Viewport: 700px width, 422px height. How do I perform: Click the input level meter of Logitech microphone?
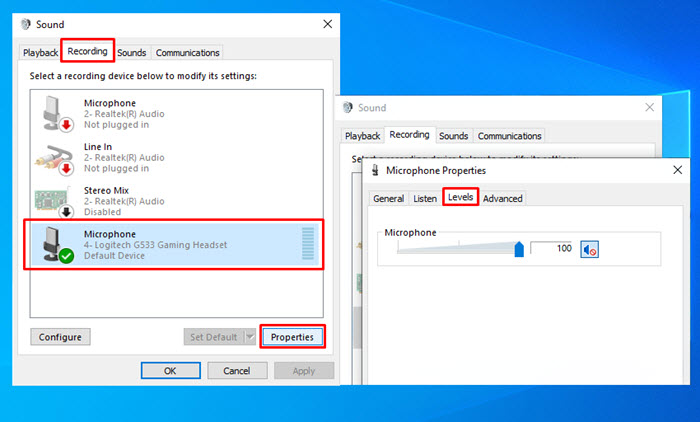308,243
